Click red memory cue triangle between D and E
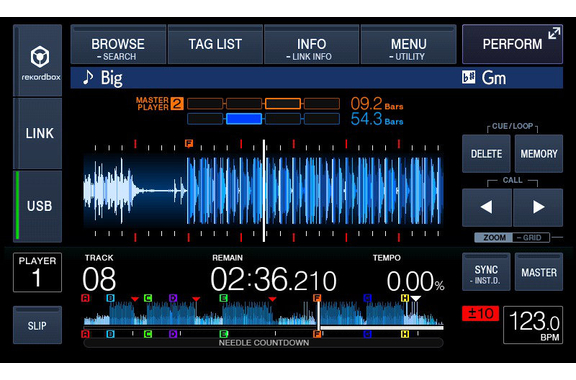Image resolution: width=576 pixels, height=380 pixels. point(196,299)
